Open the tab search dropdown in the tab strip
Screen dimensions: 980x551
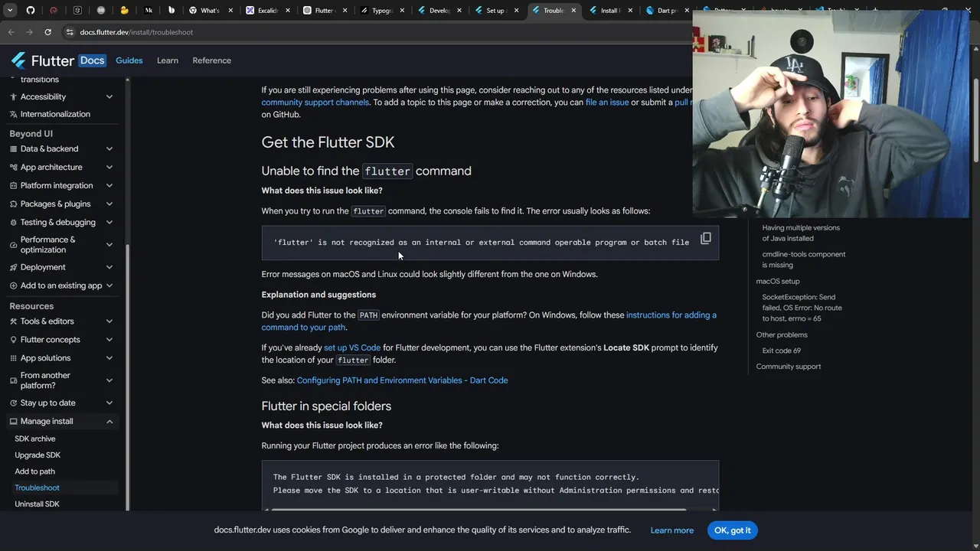(x=11, y=11)
